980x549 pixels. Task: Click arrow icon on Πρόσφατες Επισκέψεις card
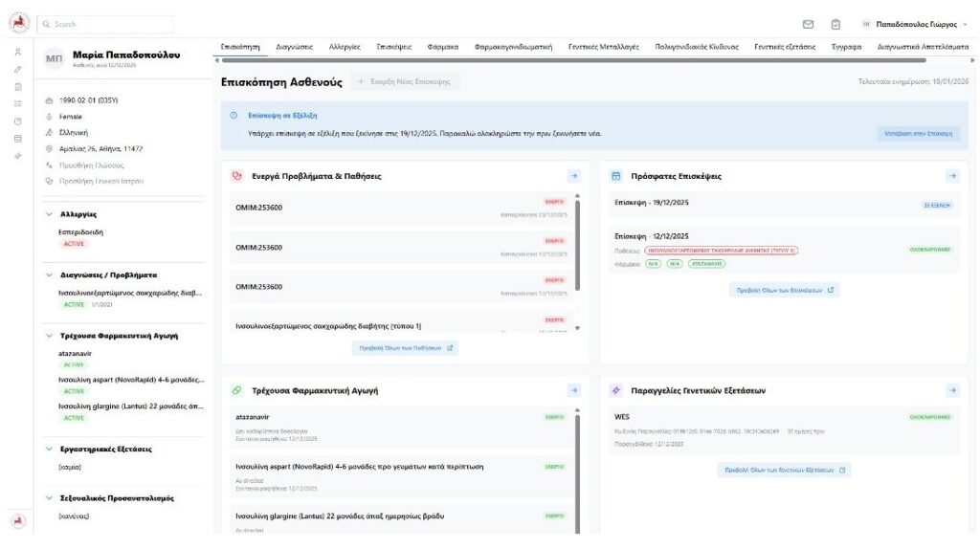952,176
